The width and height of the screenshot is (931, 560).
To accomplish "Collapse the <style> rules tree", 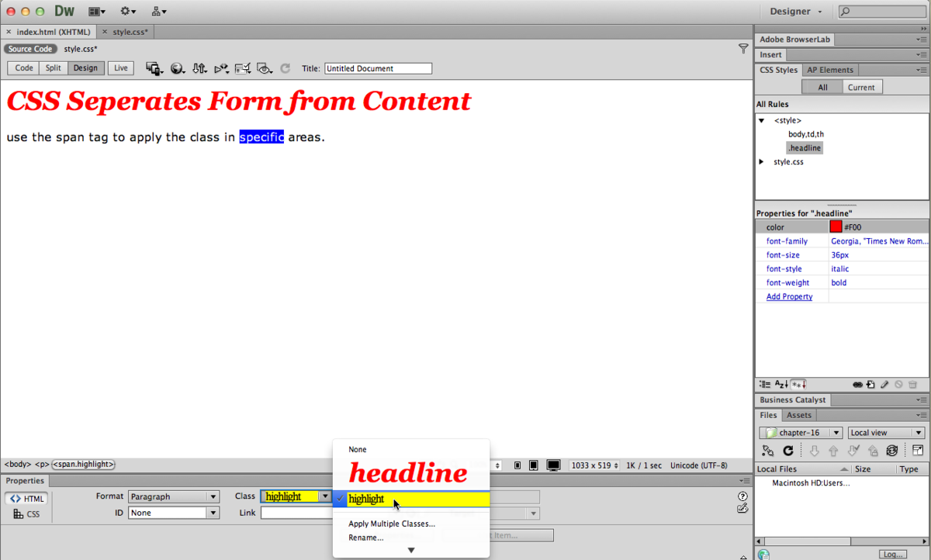I will (x=762, y=120).
